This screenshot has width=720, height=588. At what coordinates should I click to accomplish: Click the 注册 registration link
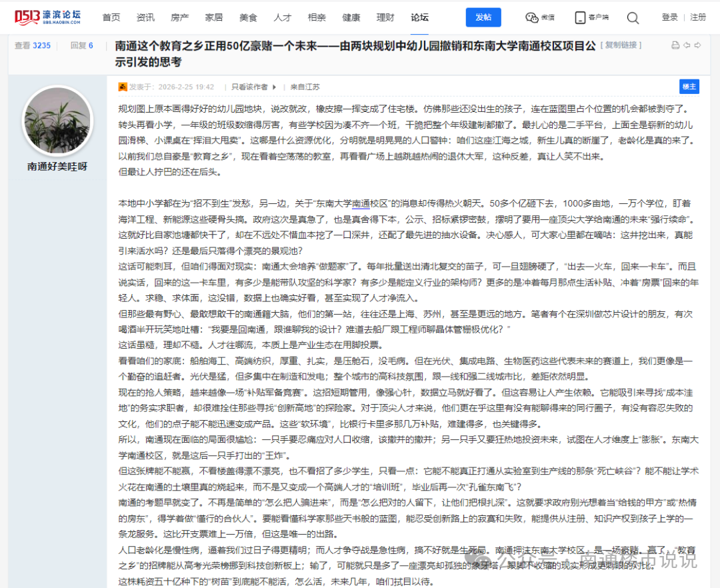tap(698, 17)
